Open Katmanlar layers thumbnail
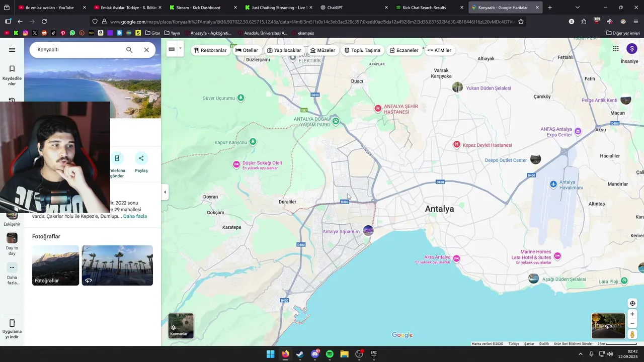Image resolution: width=644 pixels, height=362 pixels. (x=181, y=326)
